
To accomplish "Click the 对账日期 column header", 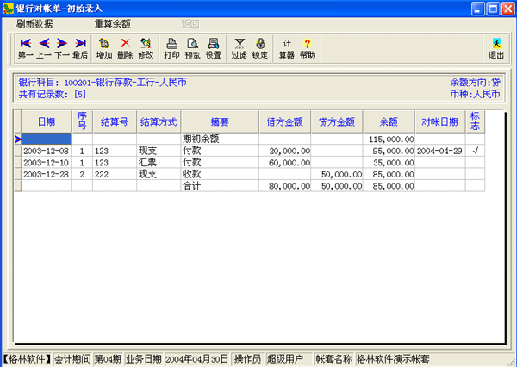I will (x=440, y=122).
